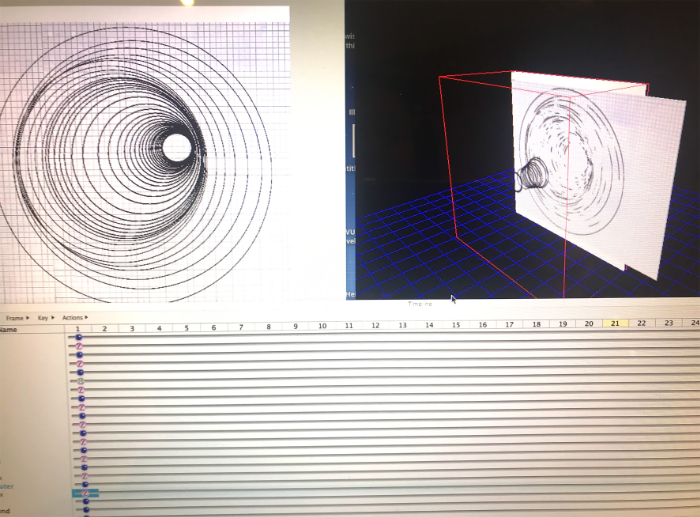Image resolution: width=700 pixels, height=517 pixels.
Task: Click the teal-highlighted selected keyframe
Action: coord(85,493)
